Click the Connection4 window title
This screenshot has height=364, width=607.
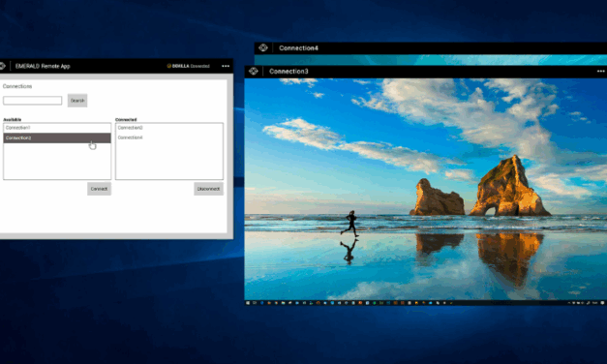[x=298, y=48]
